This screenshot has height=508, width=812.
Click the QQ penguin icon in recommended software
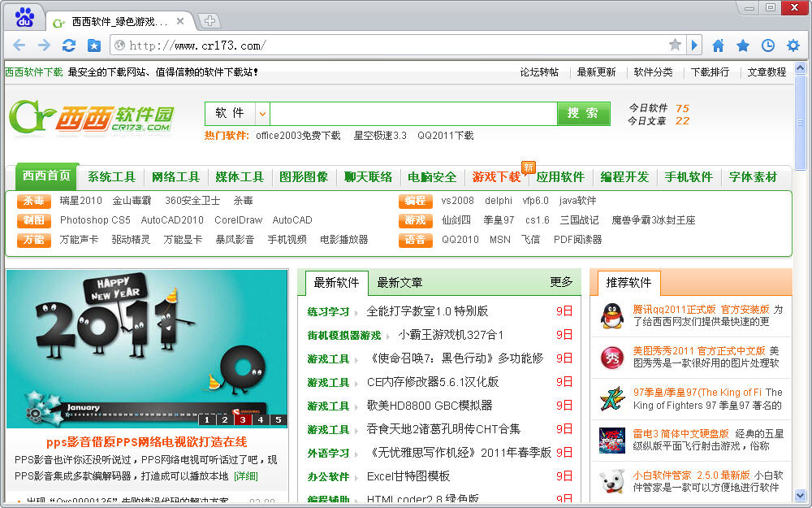point(612,315)
